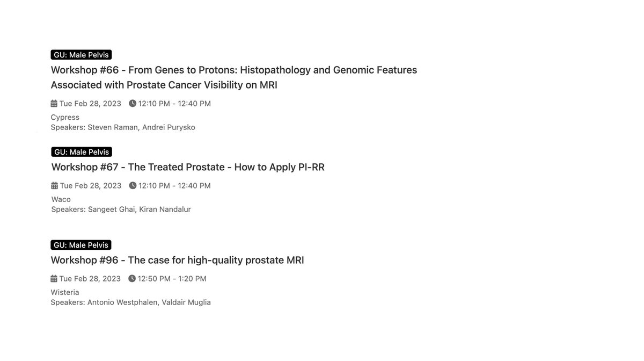Click Tue Feb 28, 2023 date of Workshop #96
The image size is (644, 361).
(x=90, y=278)
